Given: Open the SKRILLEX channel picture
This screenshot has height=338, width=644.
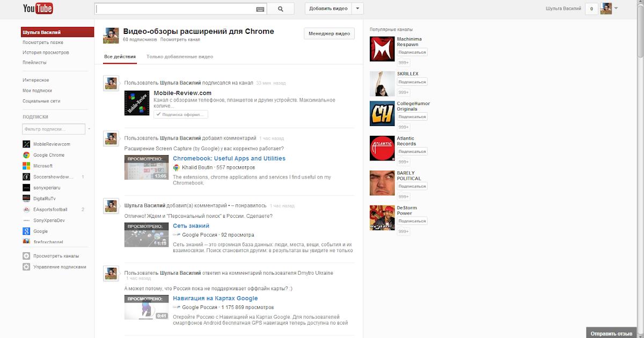Looking at the screenshot, I should (382, 84).
